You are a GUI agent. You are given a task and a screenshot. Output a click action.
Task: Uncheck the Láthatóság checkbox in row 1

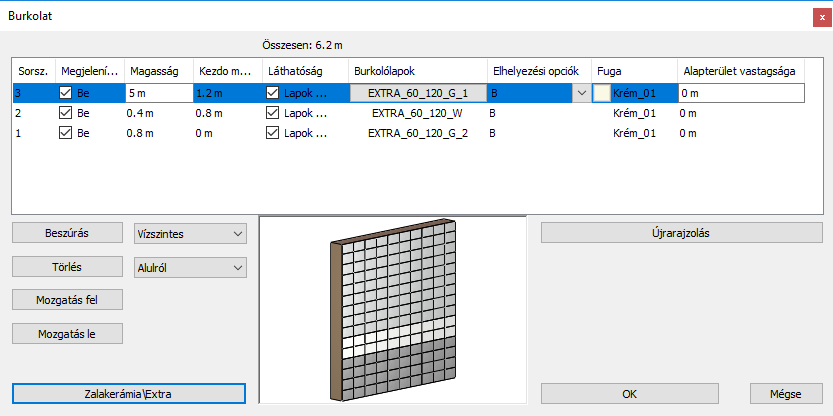click(273, 133)
